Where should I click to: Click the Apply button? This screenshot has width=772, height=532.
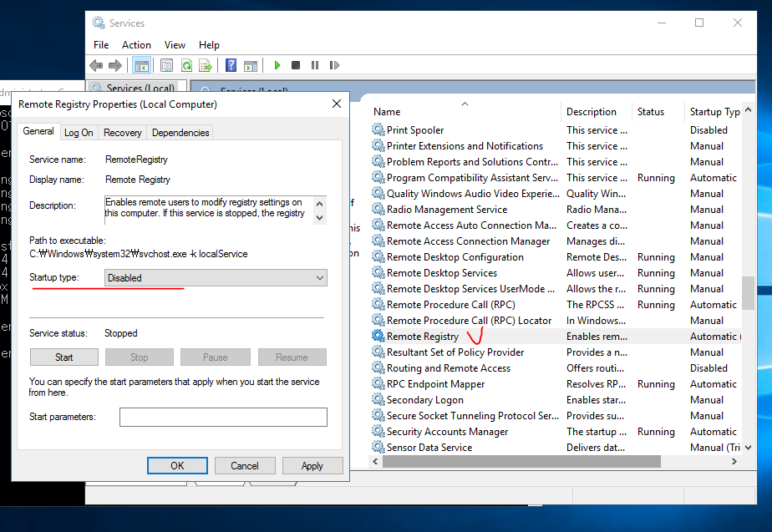point(312,465)
